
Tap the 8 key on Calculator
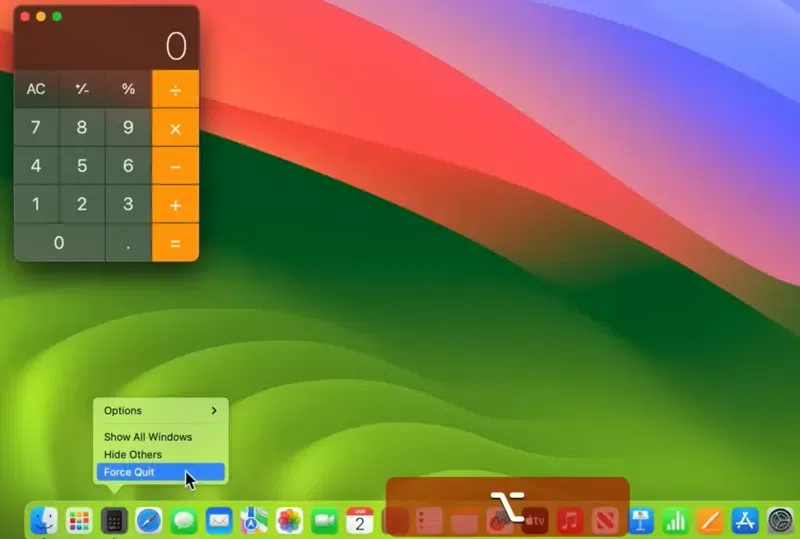click(x=82, y=128)
